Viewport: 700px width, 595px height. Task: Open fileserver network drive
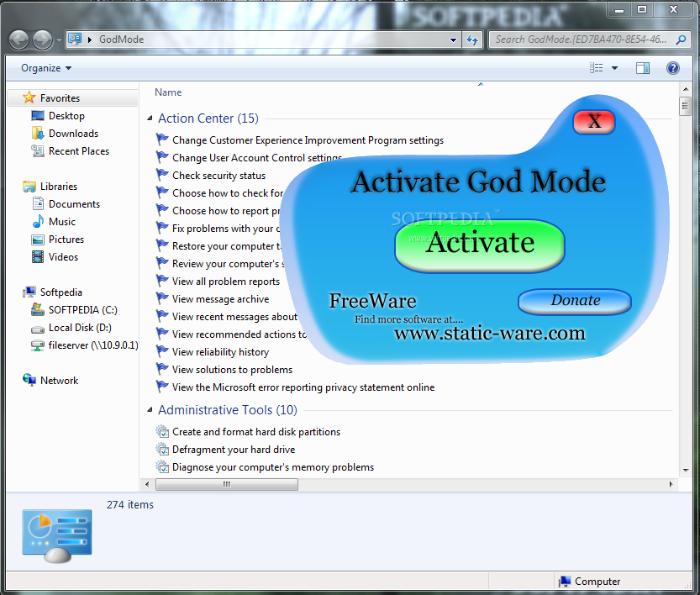92,345
